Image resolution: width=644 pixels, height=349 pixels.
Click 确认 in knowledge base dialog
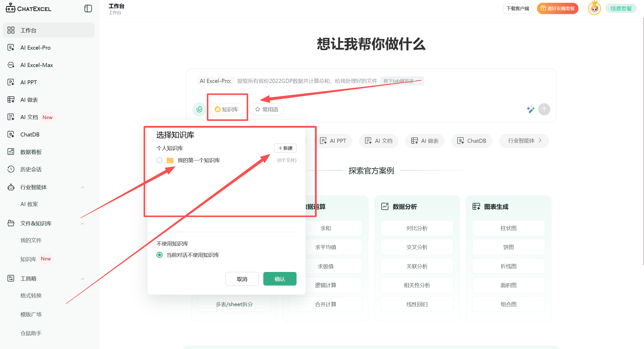pos(280,279)
